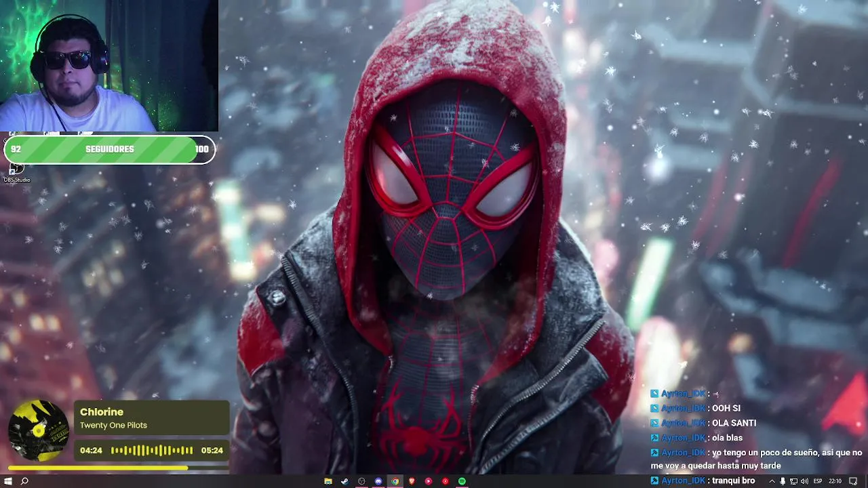Image resolution: width=868 pixels, height=488 pixels.
Task: Click username Ayrton_IDK on the ola blas line
Action: coord(683,438)
